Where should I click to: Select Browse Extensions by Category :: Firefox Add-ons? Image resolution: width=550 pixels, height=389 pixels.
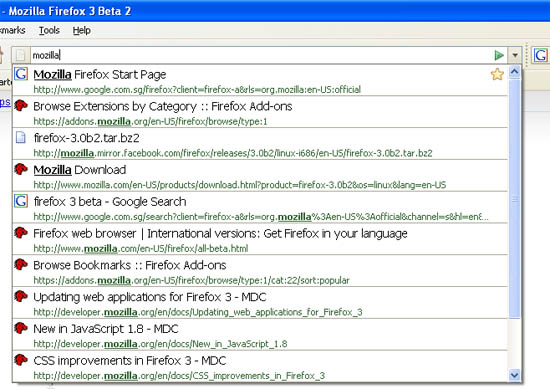163,106
